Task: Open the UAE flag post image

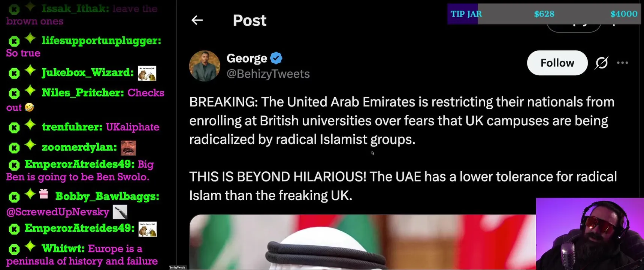Action: (x=363, y=242)
